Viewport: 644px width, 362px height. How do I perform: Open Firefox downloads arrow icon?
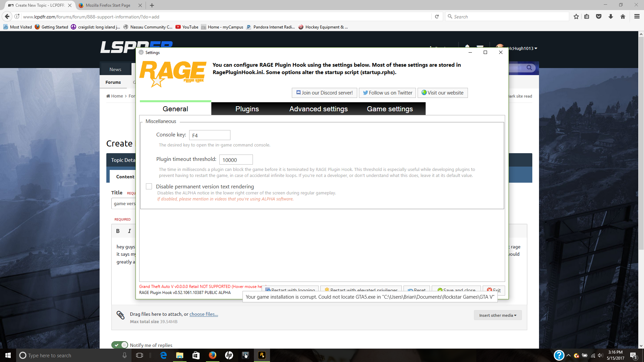(x=610, y=16)
